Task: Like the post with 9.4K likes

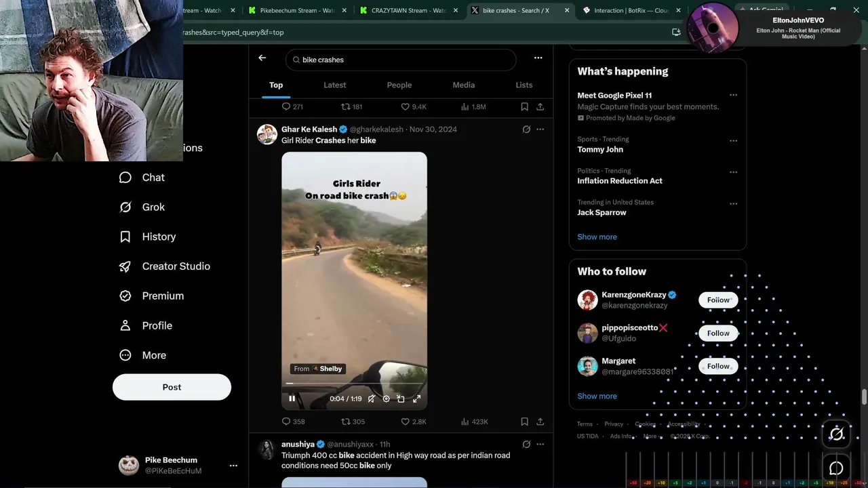Action: (413, 106)
